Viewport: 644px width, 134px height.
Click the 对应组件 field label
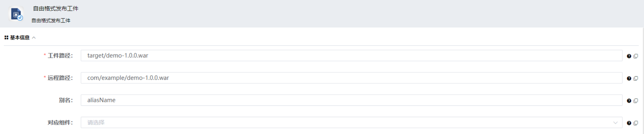60,123
